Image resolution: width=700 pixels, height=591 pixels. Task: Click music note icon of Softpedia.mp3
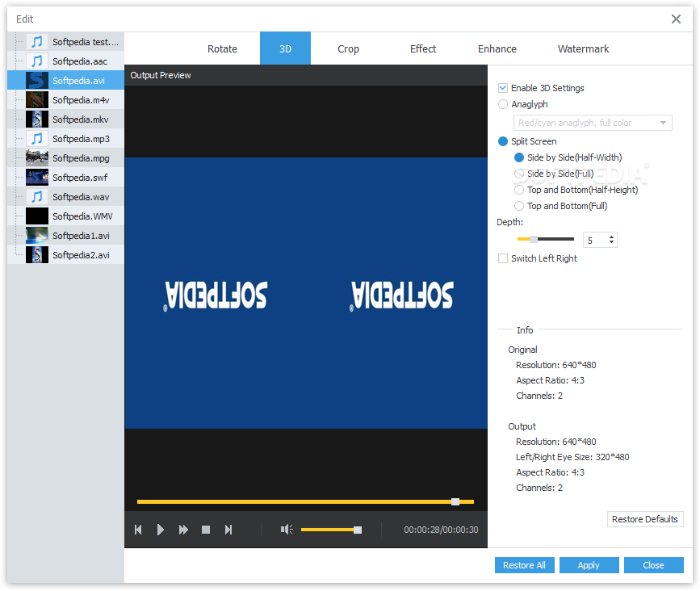(37, 139)
